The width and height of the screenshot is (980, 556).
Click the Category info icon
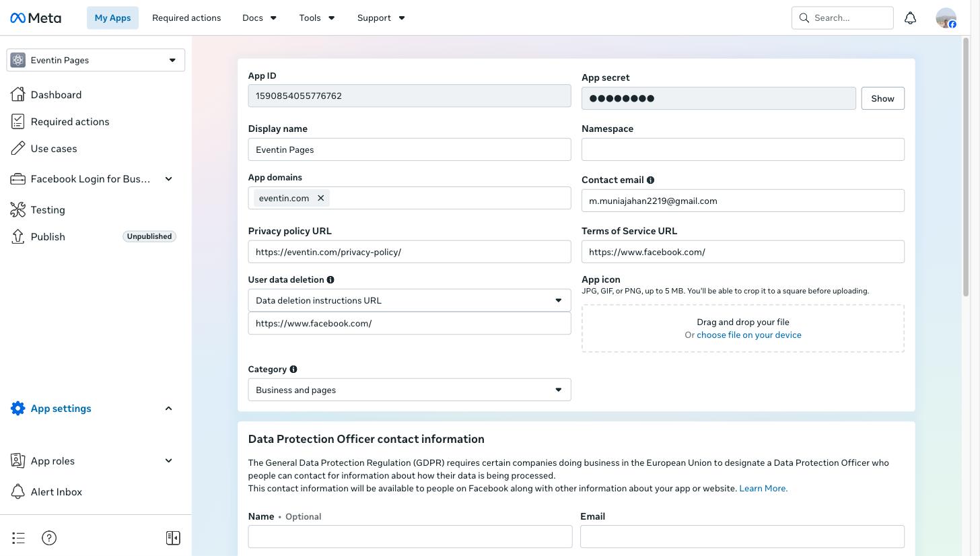(x=293, y=370)
